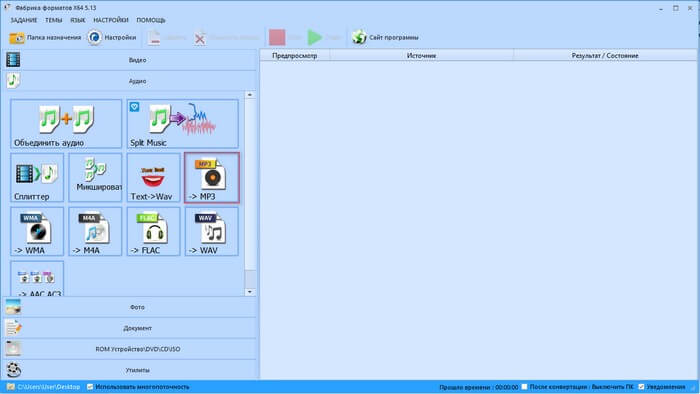Click the red Stop button
Image resolution: width=700 pixels, height=394 pixels.
277,37
